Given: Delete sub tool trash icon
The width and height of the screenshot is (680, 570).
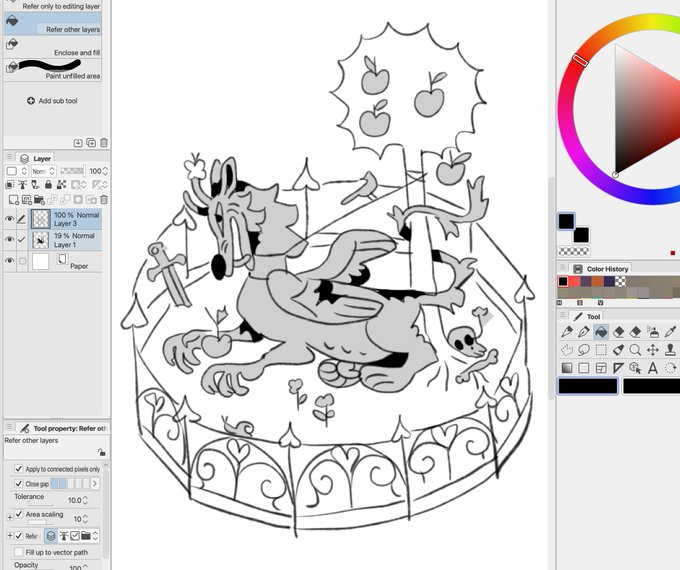Looking at the screenshot, I should pyautogui.click(x=104, y=143).
